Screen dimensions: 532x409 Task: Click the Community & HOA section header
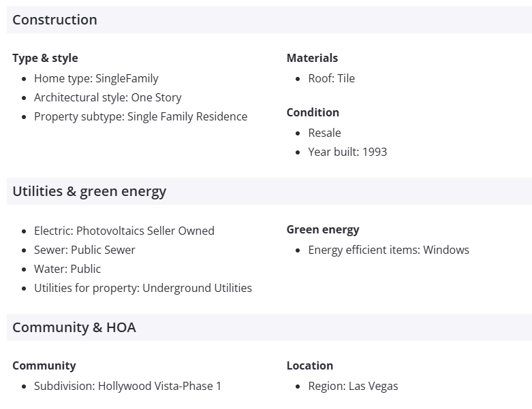click(x=74, y=327)
